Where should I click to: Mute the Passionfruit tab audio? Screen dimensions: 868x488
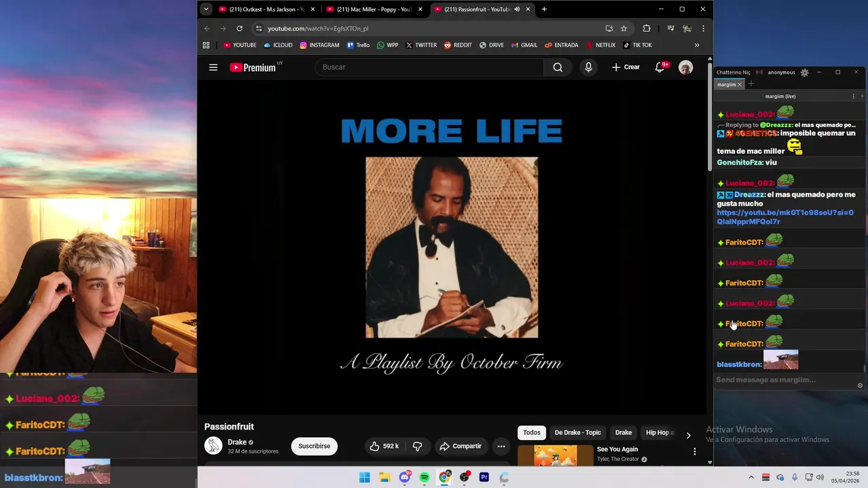(517, 9)
